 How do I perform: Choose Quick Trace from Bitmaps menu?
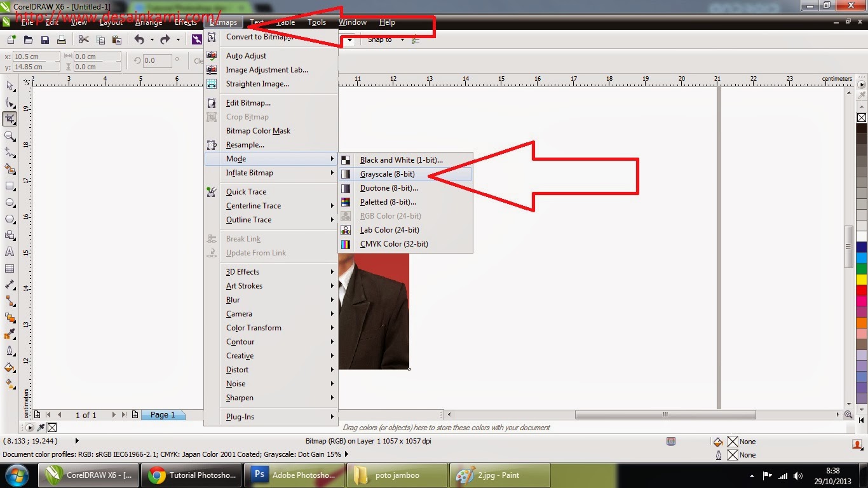[271, 192]
